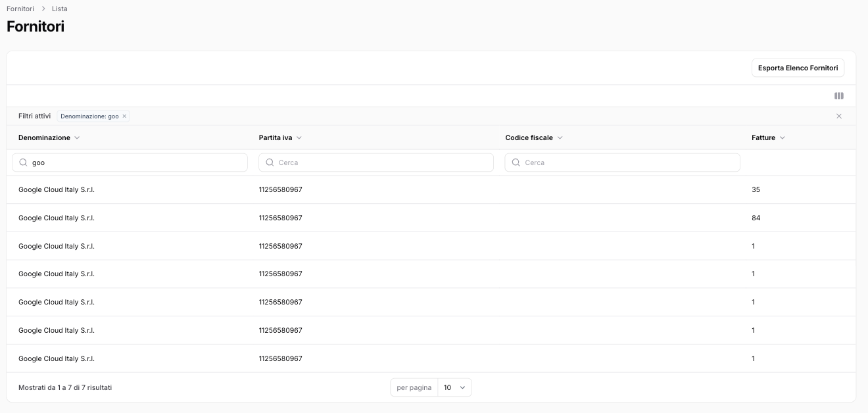Open the Google Cloud Italy row with 35 invoices
868x413 pixels.
pos(57,189)
